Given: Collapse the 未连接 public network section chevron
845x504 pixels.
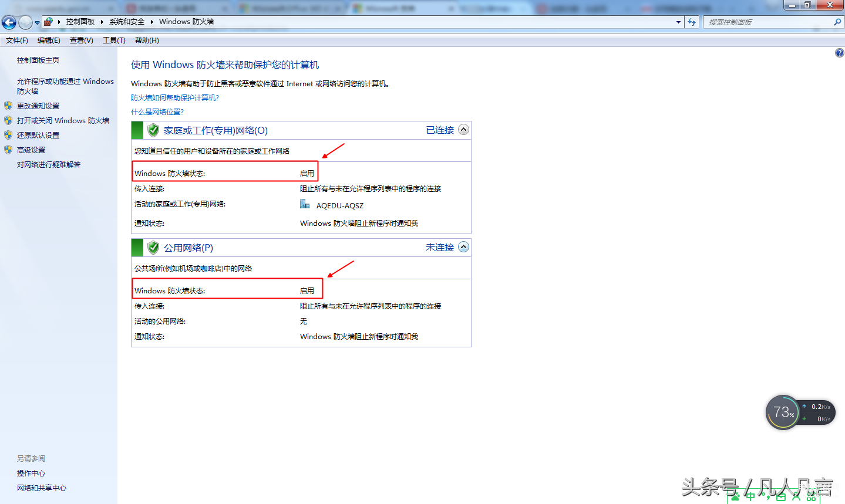Looking at the screenshot, I should coord(463,247).
